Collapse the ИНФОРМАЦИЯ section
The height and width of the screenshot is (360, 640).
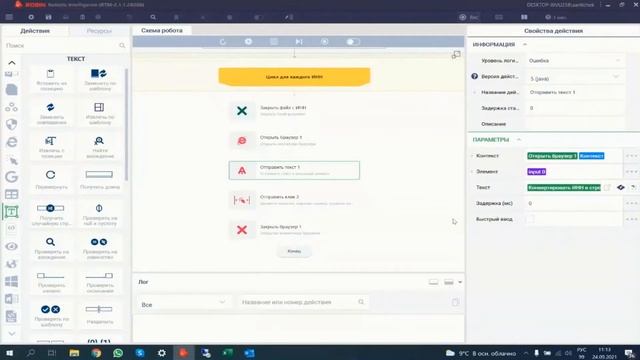point(525,44)
